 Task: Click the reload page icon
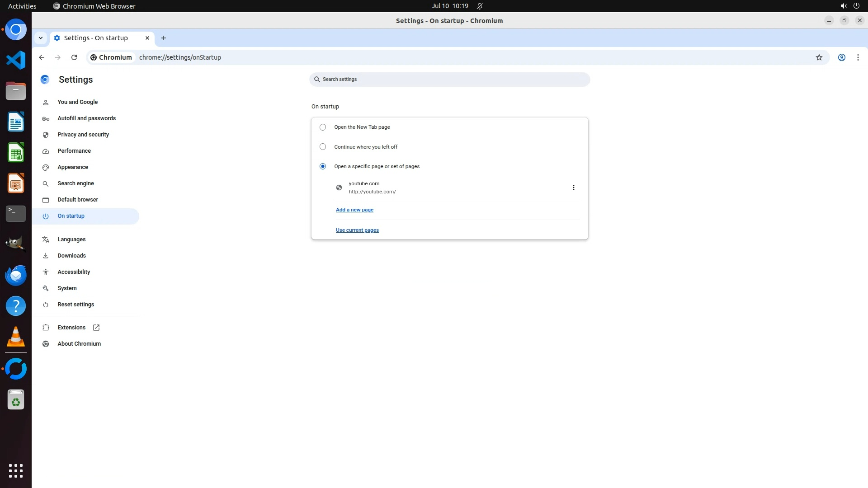74,57
